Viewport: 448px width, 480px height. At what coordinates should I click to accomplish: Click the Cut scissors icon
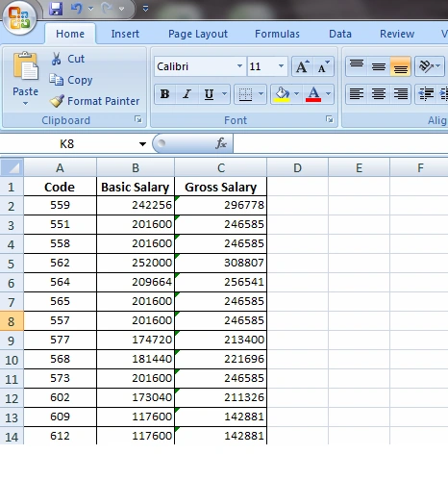click(x=57, y=59)
